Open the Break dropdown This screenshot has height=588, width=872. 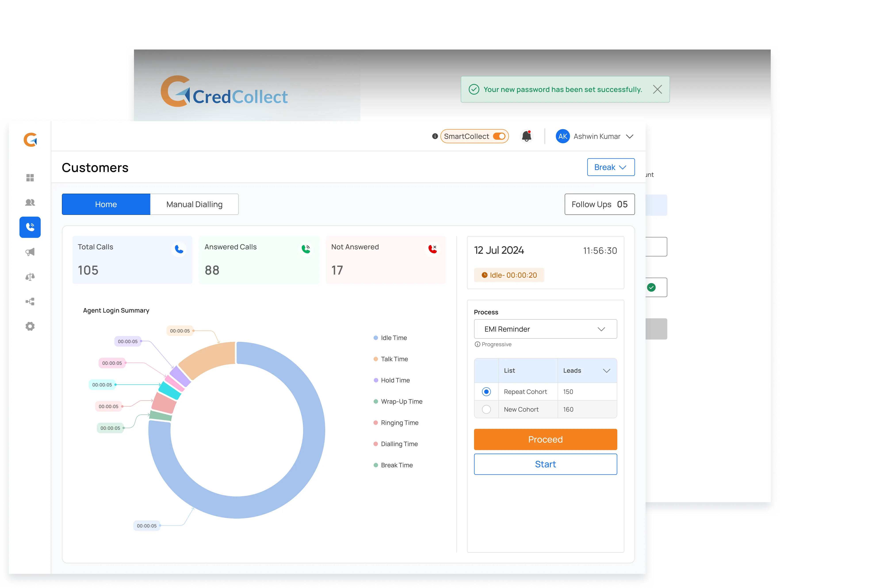pos(611,167)
